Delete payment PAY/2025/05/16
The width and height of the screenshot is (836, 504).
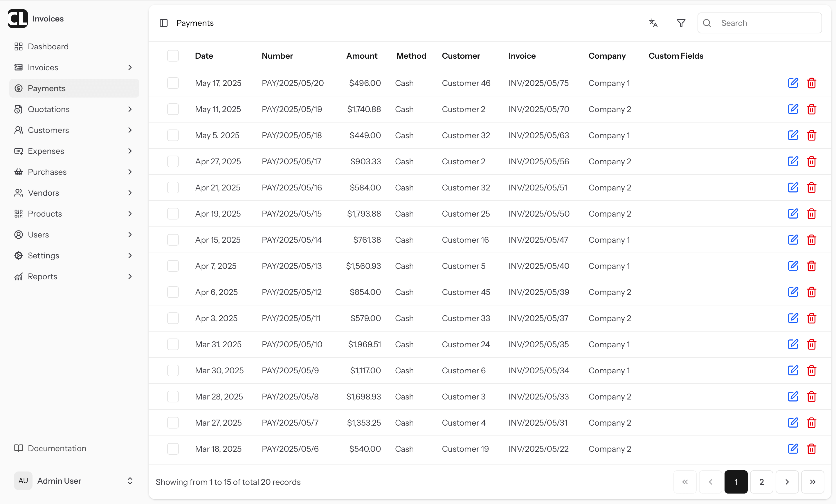(x=811, y=187)
